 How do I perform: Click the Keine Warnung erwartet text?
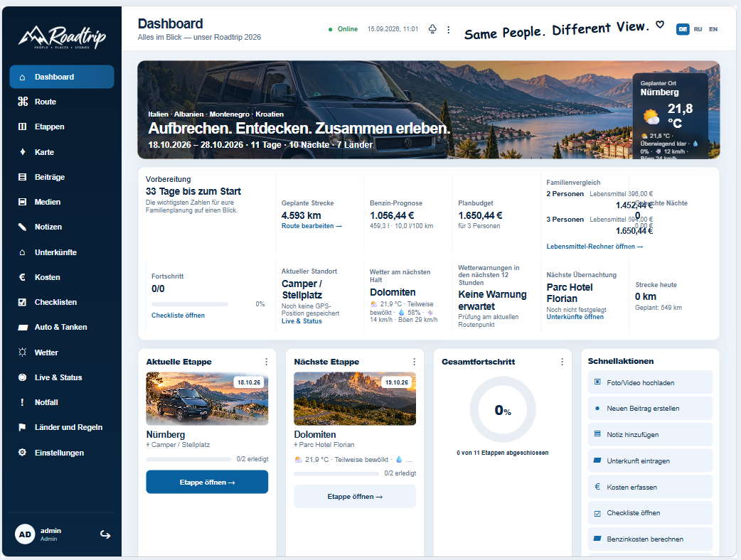pos(492,301)
